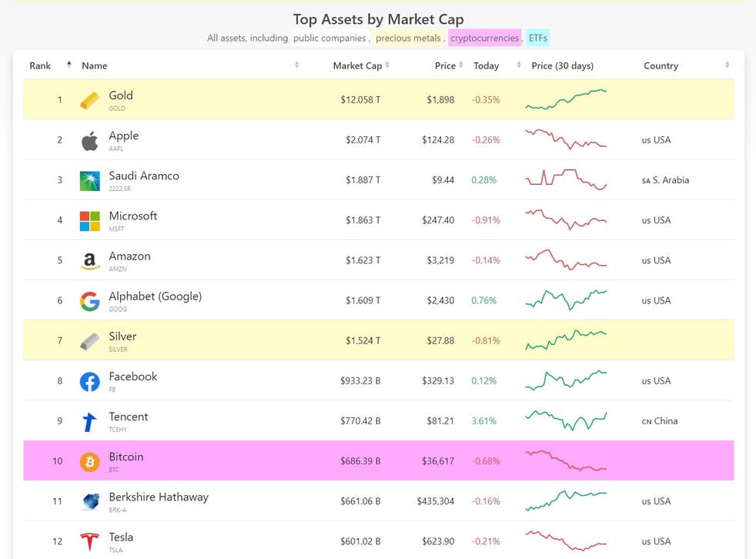Click Facebook market cap $933.23 B
Screen dimensions: 756x559
pos(360,381)
